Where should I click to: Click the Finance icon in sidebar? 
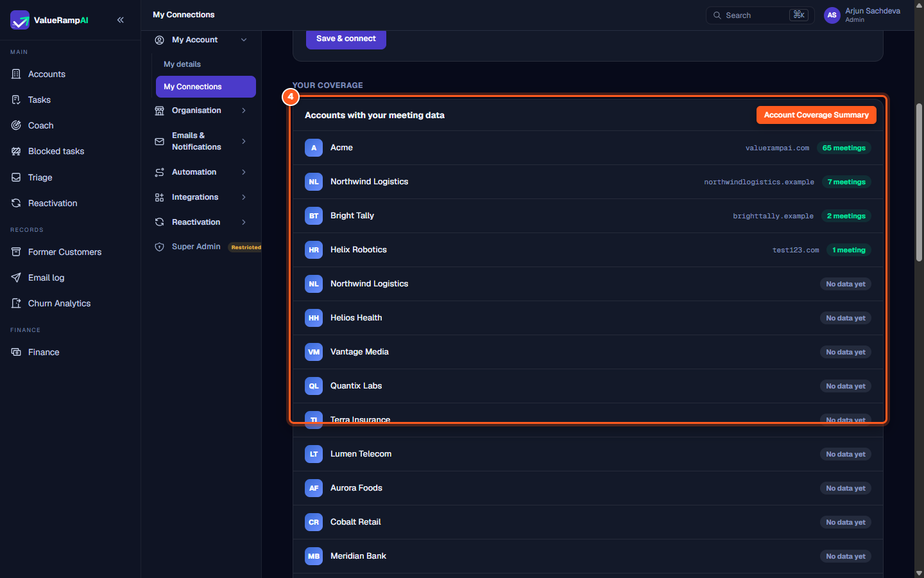16,352
